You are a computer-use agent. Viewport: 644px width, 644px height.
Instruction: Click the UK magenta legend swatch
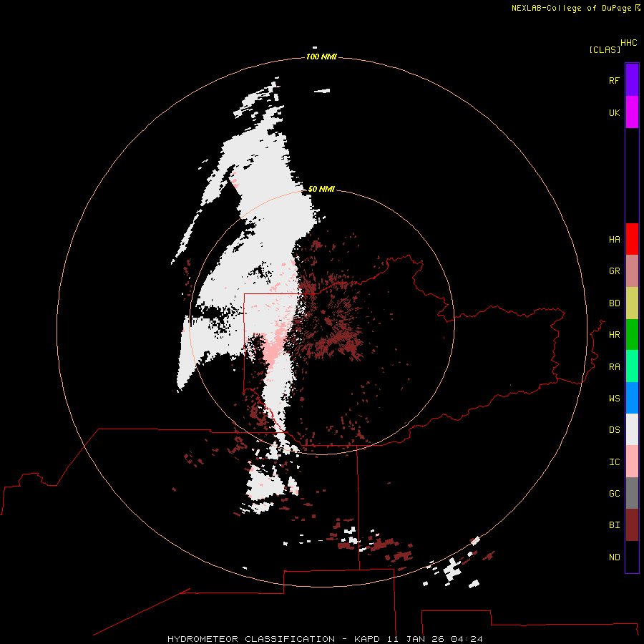(x=632, y=112)
